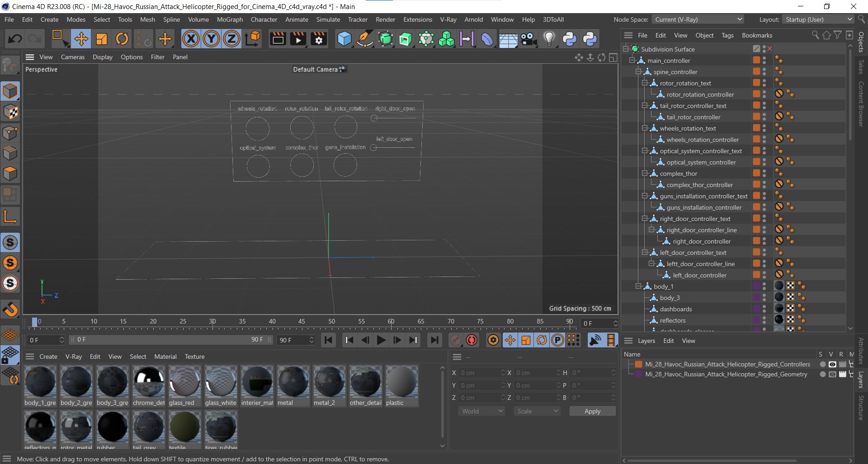The image size is (868, 464).
Task: Render to Picture Viewer icon
Action: tap(298, 39)
